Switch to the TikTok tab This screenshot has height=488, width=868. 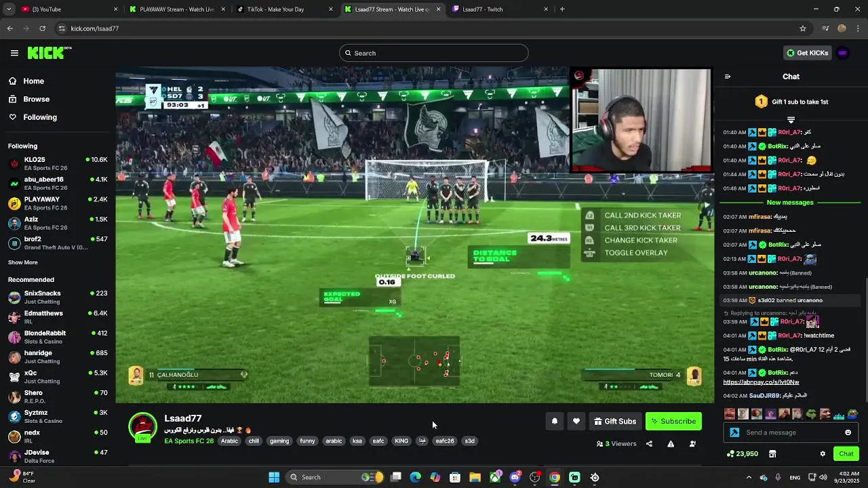(x=285, y=9)
